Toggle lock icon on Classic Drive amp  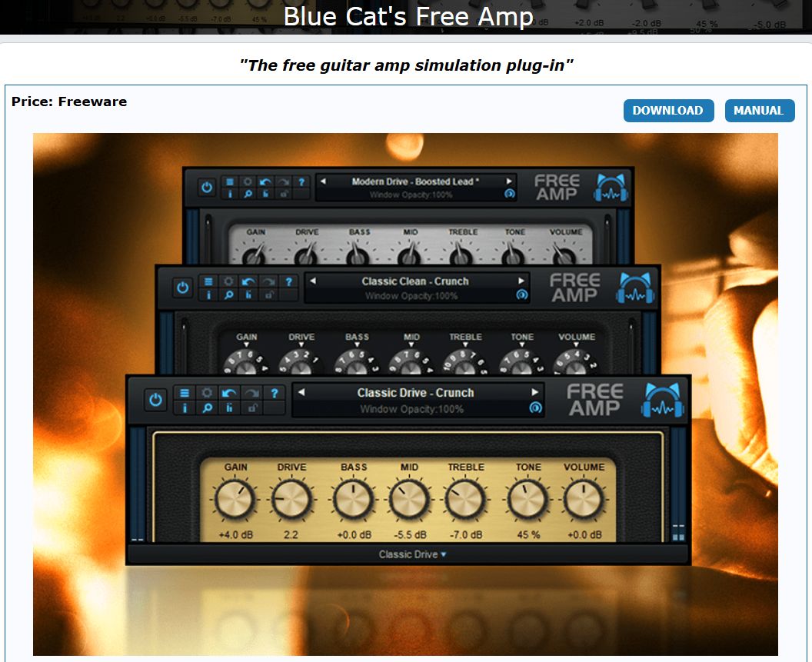(252, 408)
